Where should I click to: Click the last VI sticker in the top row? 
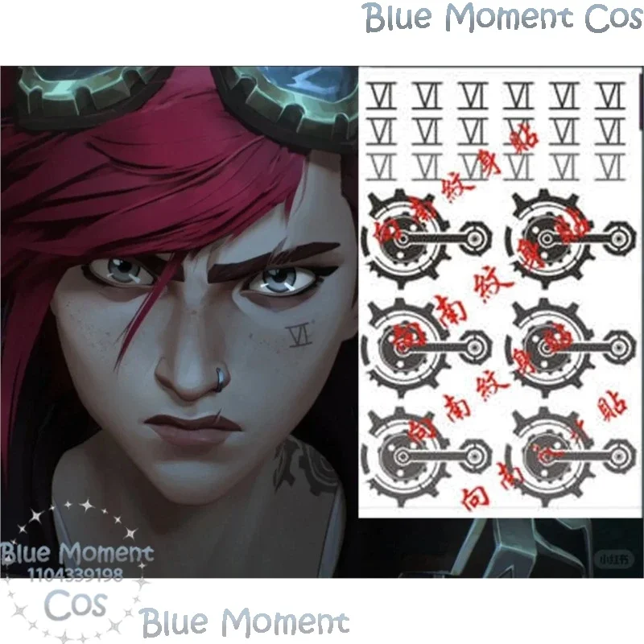point(610,96)
